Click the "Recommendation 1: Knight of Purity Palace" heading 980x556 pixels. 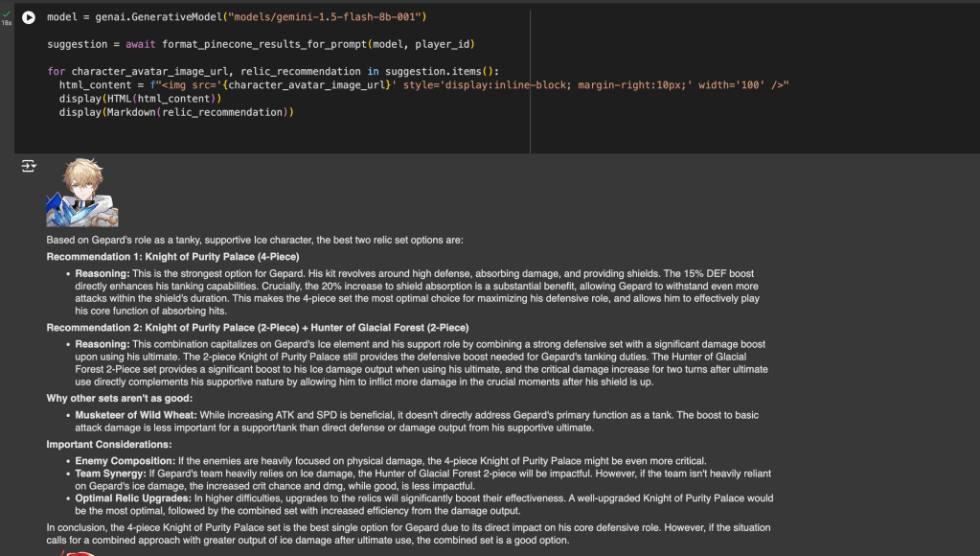172,257
